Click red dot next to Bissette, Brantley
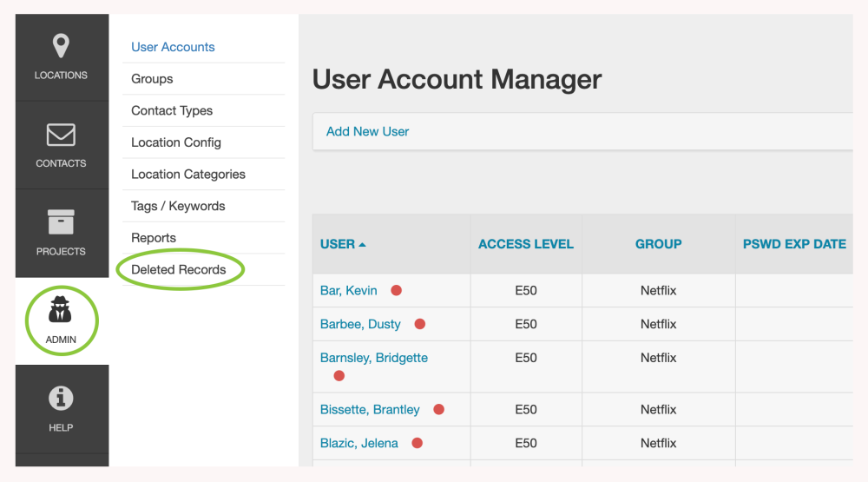Image resolution: width=868 pixels, height=482 pixels. point(438,410)
